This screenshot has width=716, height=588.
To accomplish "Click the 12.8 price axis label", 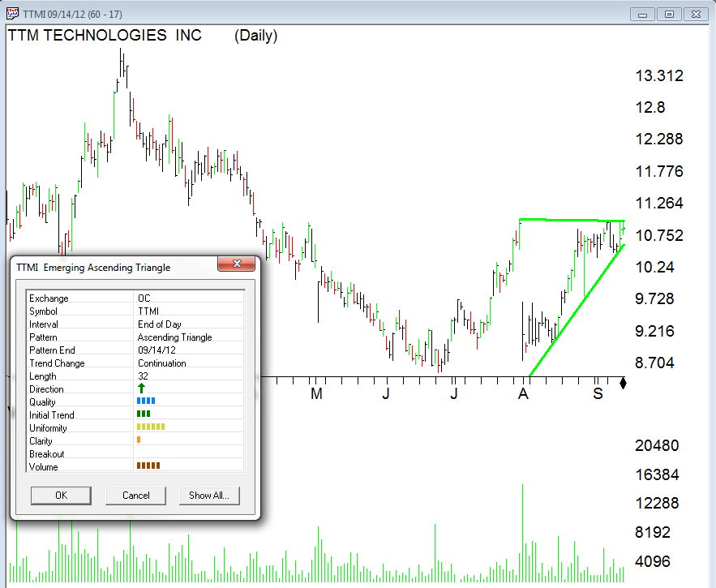I will [650, 108].
